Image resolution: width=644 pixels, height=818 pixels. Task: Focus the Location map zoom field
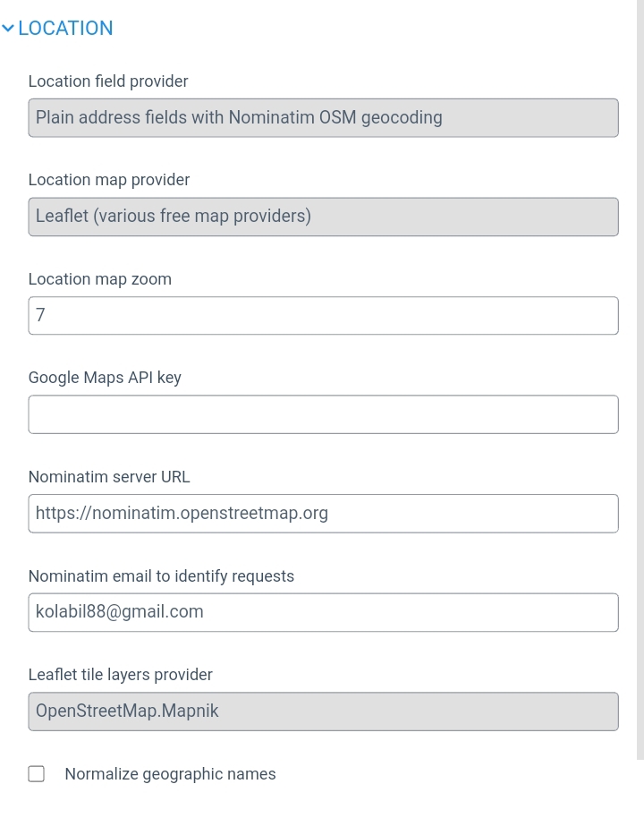click(x=323, y=316)
